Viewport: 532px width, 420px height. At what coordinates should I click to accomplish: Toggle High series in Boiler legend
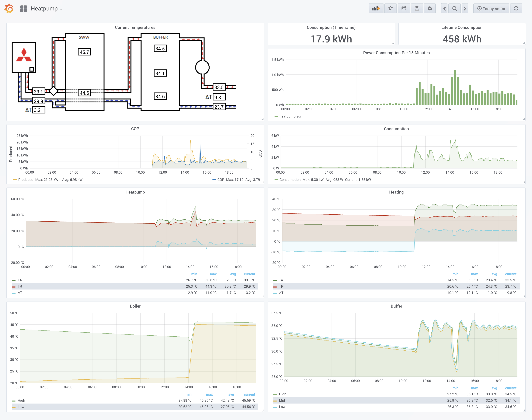21,400
